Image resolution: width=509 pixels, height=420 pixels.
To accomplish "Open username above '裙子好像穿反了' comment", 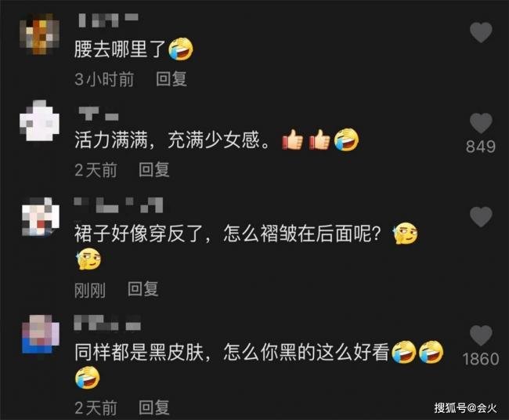I will (x=118, y=205).
